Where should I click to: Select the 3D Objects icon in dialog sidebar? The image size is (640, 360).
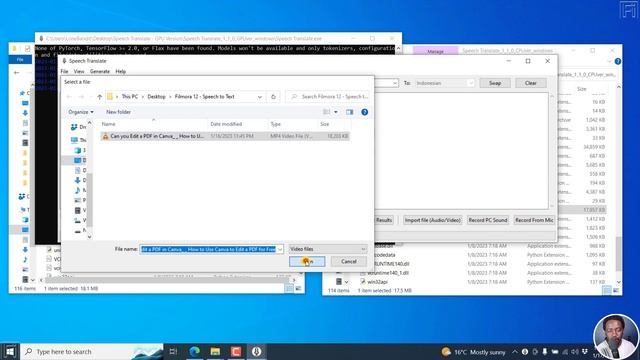point(78,150)
